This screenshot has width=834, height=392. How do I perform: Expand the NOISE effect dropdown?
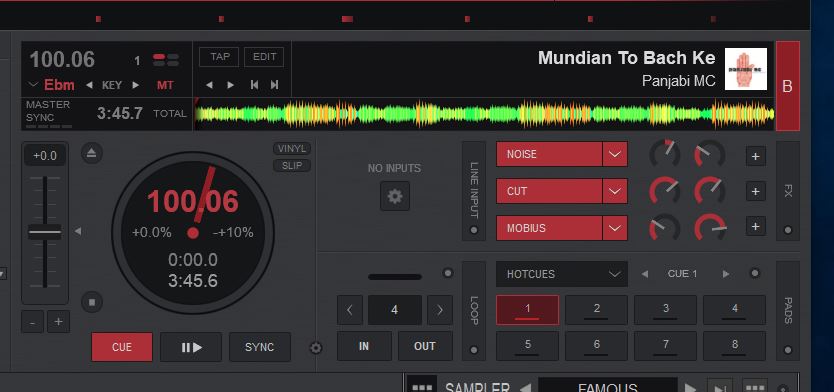pyautogui.click(x=615, y=154)
